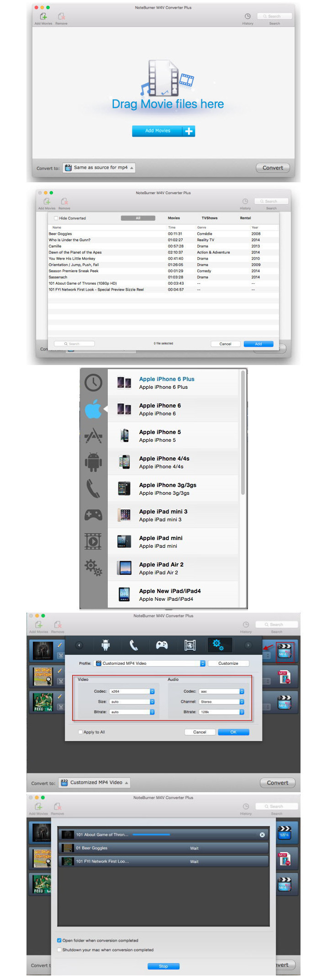327x980 pixels.
Task: Click blue Stop button in conversion progress window
Action: 163,966
